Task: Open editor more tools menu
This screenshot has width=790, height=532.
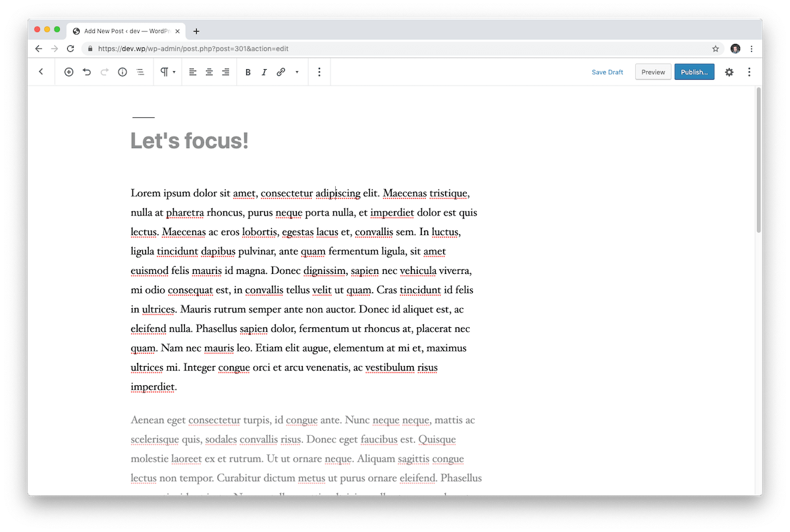Action: (x=749, y=72)
